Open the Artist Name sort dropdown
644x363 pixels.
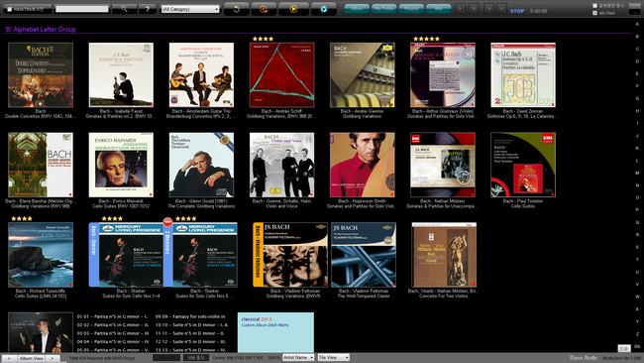click(x=298, y=358)
